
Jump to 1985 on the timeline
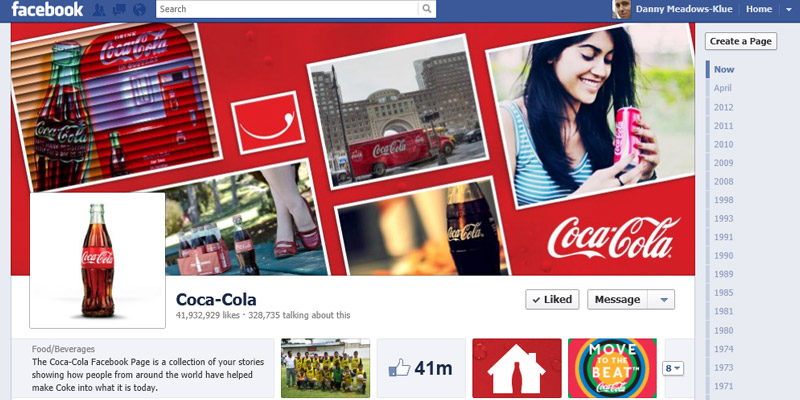pyautogui.click(x=723, y=293)
